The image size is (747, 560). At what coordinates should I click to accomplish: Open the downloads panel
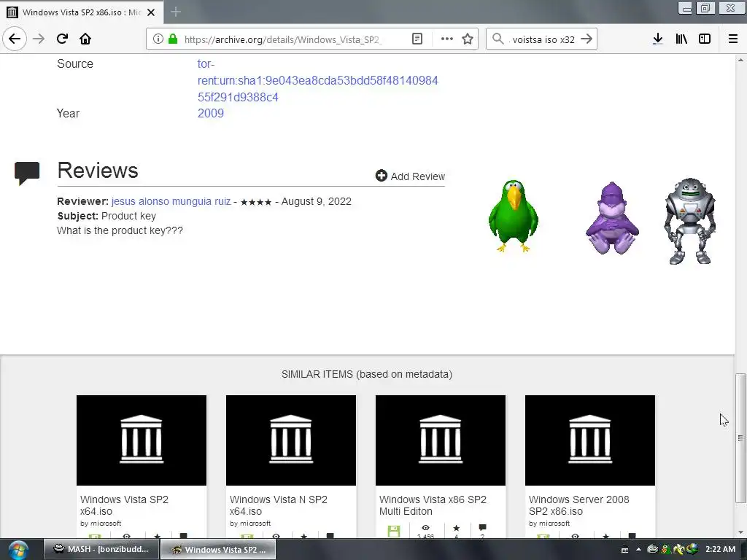(x=658, y=39)
